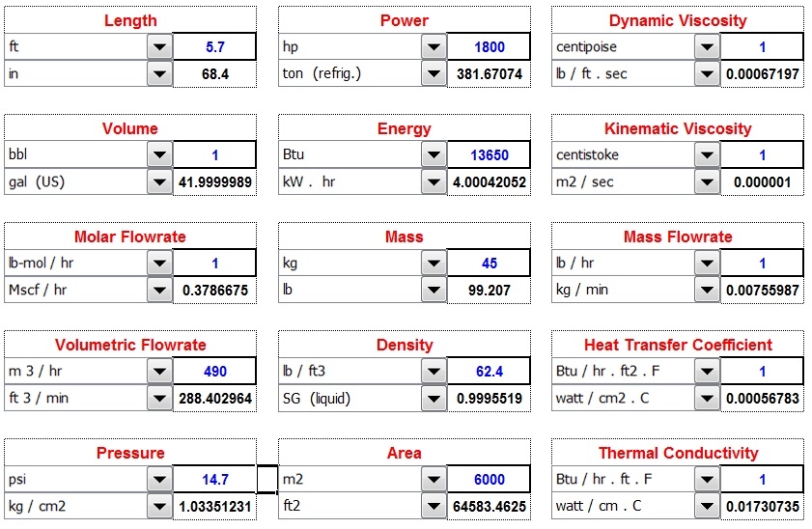Select the Volumetric Flowrate input 490
Screen dimensions: 812x529
(214, 372)
